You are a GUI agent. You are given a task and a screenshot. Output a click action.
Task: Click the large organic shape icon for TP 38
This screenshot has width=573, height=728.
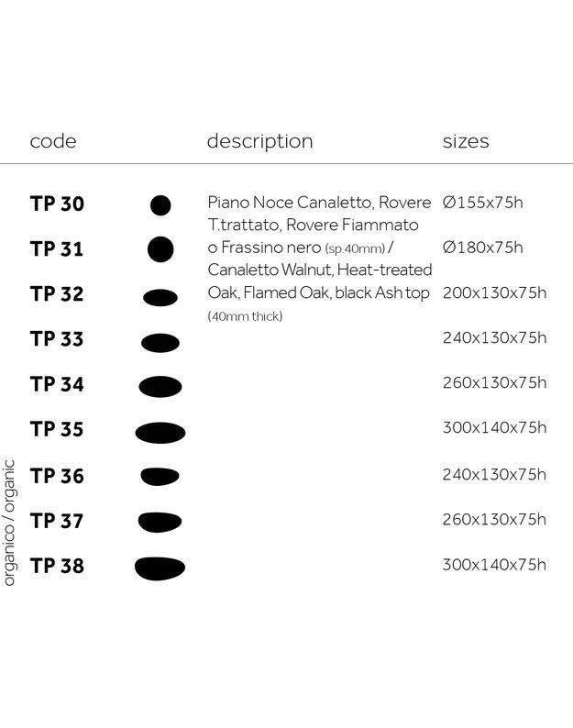click(160, 568)
